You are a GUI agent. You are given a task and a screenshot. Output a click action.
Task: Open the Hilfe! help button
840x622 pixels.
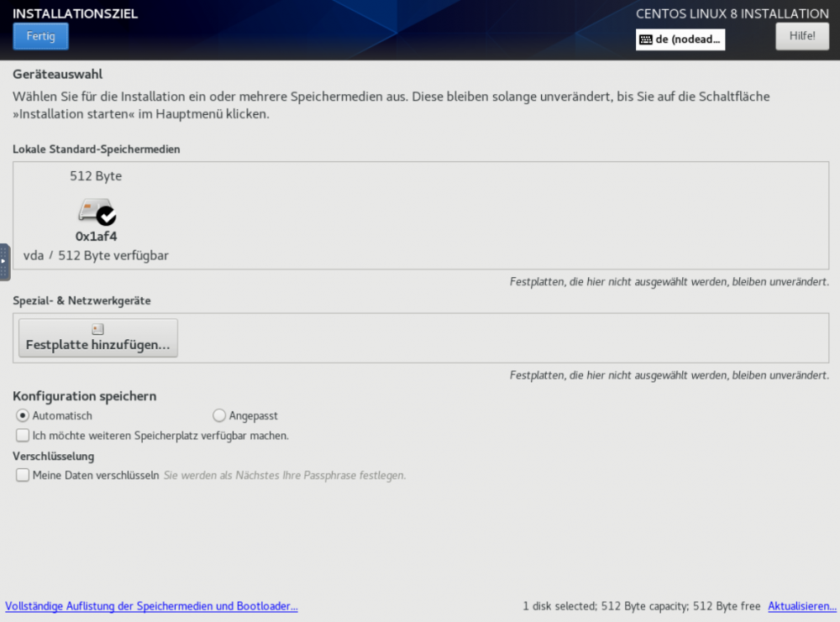pos(802,36)
